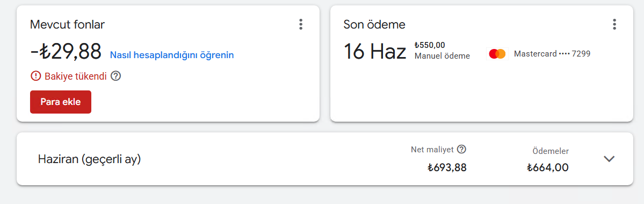Click the Para ekle button
This screenshot has width=644, height=204.
click(60, 102)
